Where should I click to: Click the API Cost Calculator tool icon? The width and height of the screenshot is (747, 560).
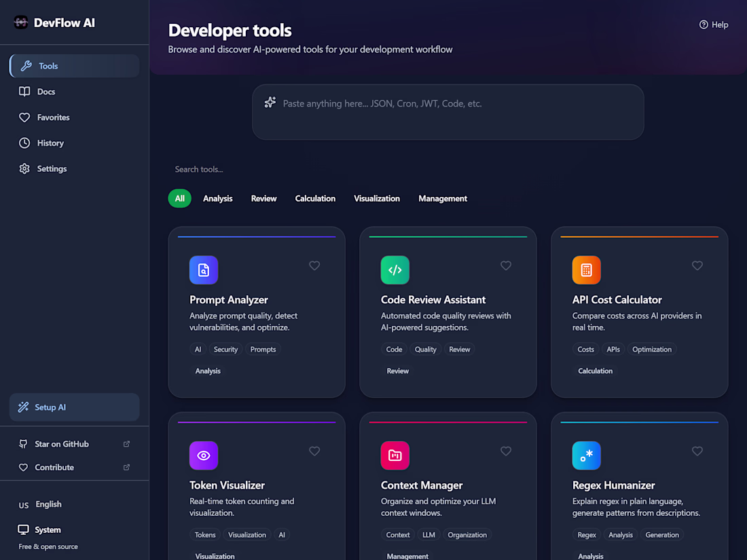tap(587, 270)
